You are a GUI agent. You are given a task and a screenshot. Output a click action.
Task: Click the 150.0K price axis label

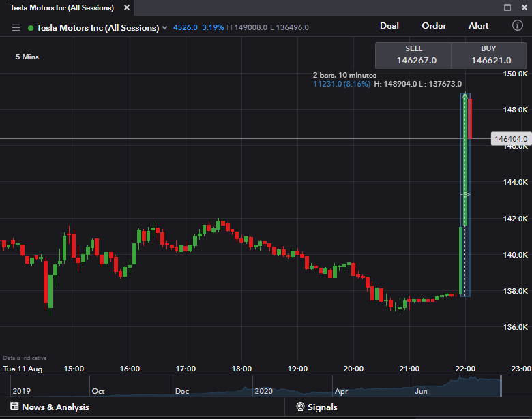515,74
